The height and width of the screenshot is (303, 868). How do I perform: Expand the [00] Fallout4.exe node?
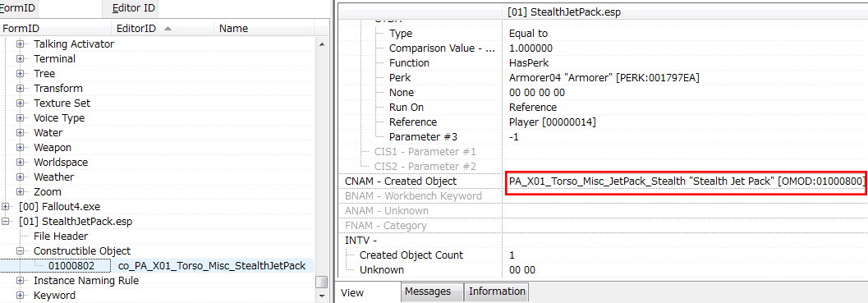click(6, 207)
